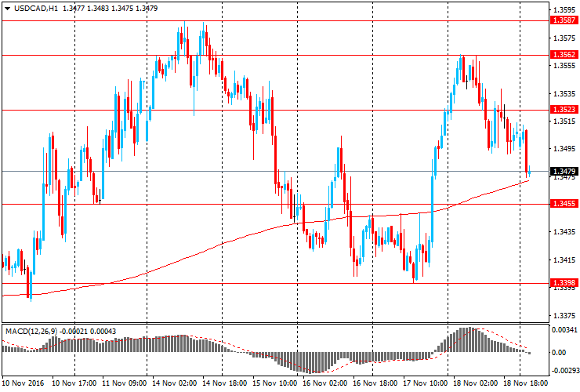Select the 18 Nov 02:00 time axis label
This screenshot has height=392, width=580.
(475, 383)
